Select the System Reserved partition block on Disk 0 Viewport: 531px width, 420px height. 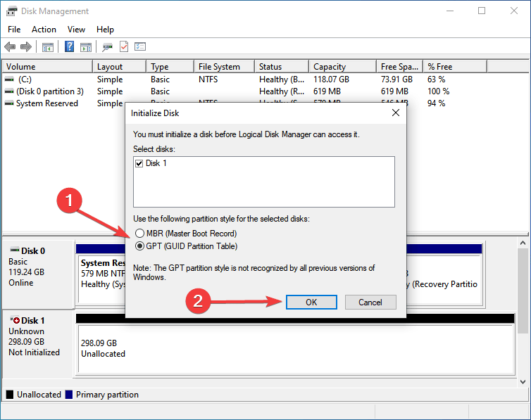pos(102,279)
